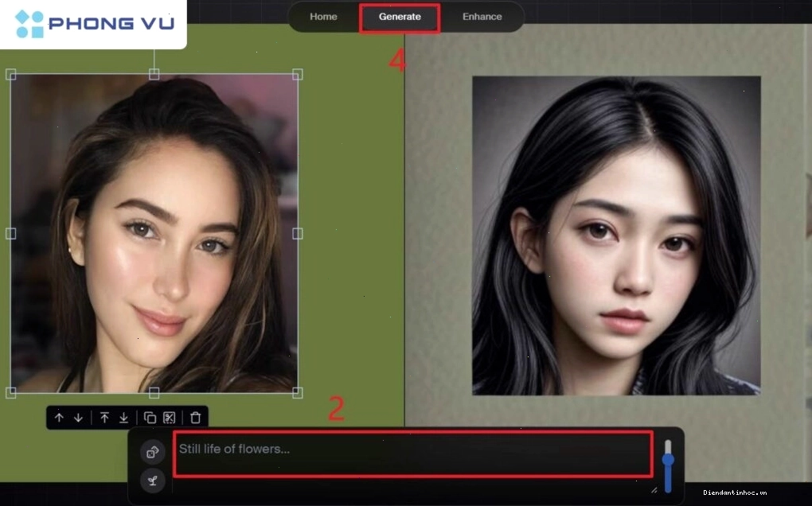Click the top-right selection handle

[297, 75]
